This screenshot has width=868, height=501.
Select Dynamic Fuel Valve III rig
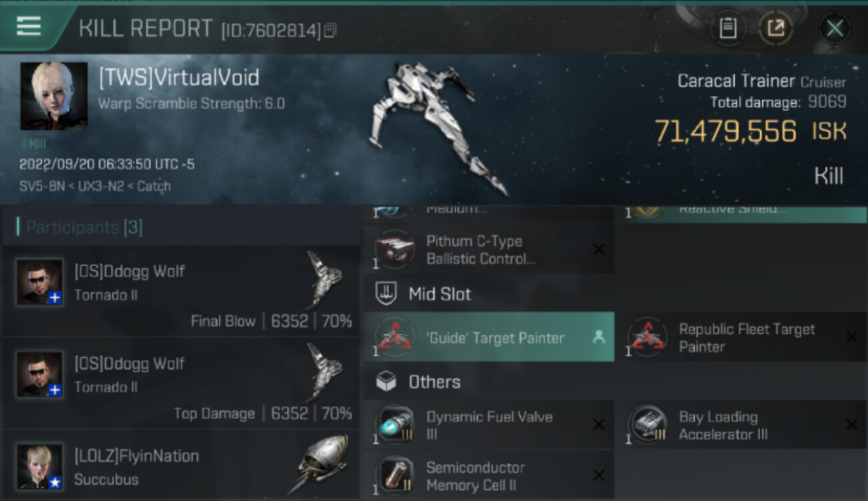(x=489, y=426)
